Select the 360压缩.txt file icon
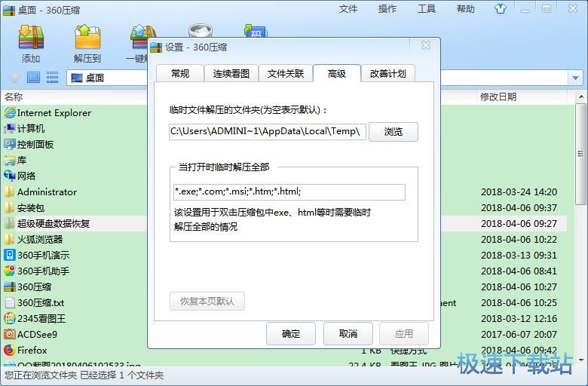This screenshot has width=588, height=386. tap(10, 303)
